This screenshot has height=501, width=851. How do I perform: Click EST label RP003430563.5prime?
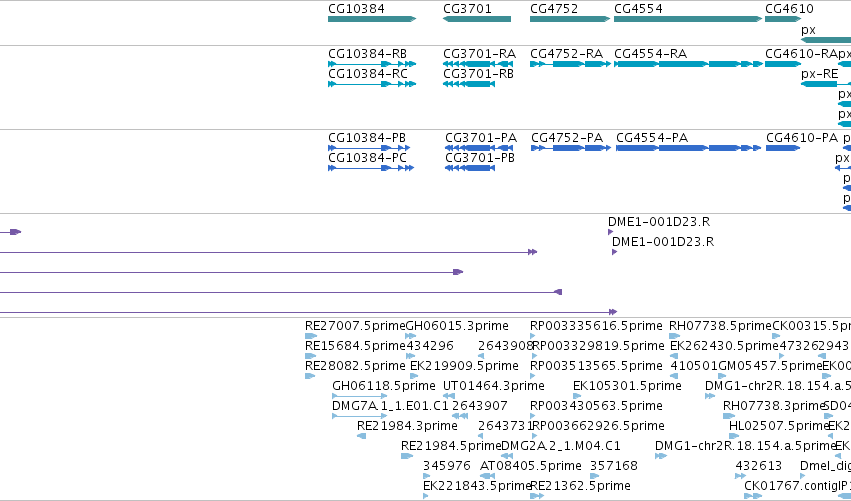596,406
